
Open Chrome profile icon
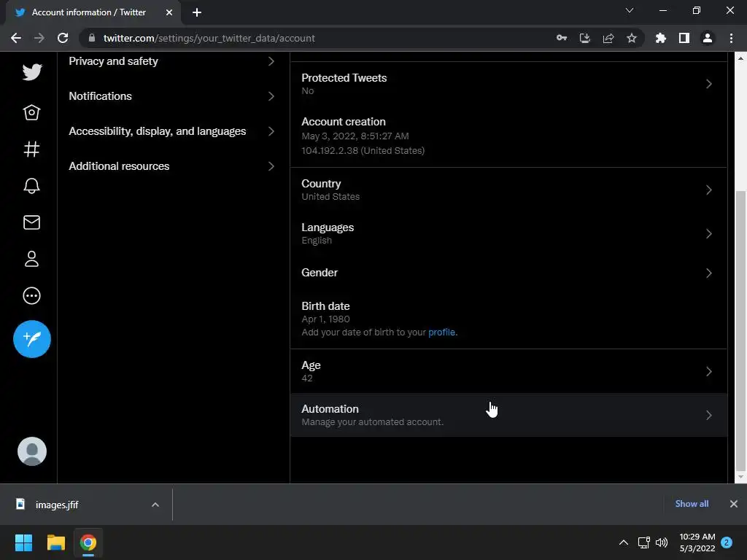(708, 38)
